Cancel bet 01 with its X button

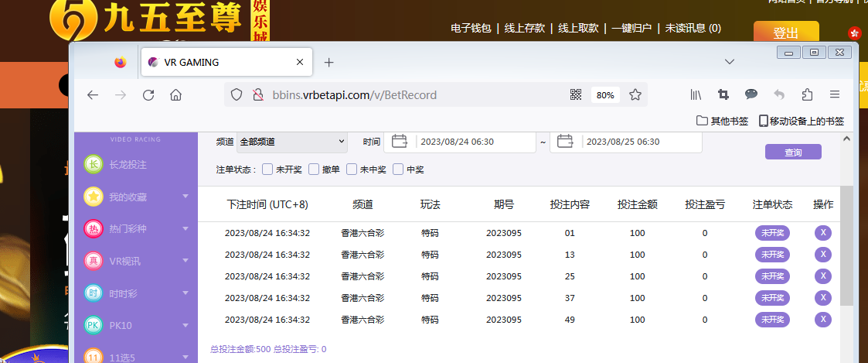822,233
